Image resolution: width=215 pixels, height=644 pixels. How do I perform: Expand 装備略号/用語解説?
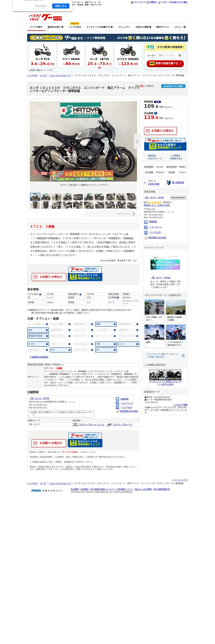(40, 357)
